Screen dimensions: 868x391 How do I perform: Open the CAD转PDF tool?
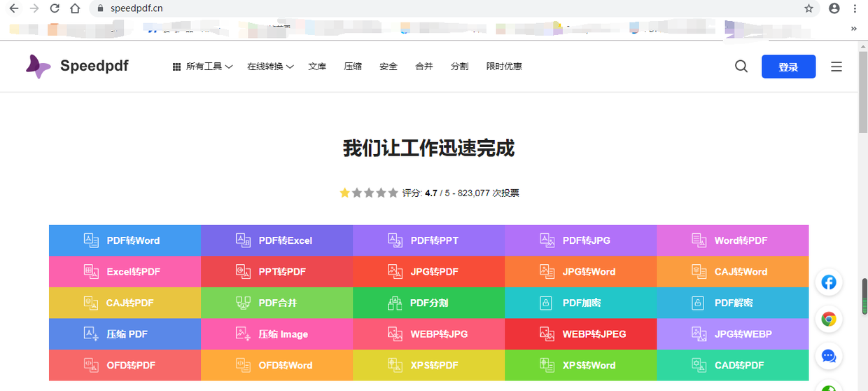(x=732, y=365)
